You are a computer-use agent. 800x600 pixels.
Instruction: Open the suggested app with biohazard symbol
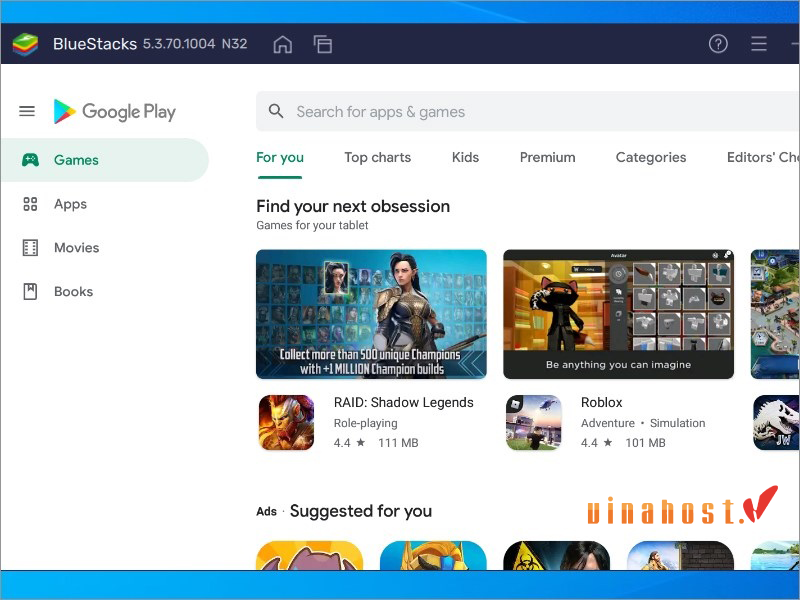(x=557, y=555)
